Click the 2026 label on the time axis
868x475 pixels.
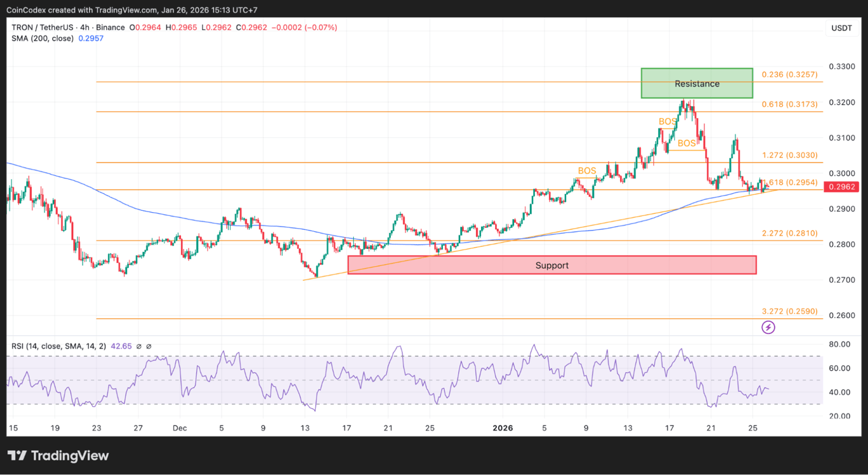503,428
